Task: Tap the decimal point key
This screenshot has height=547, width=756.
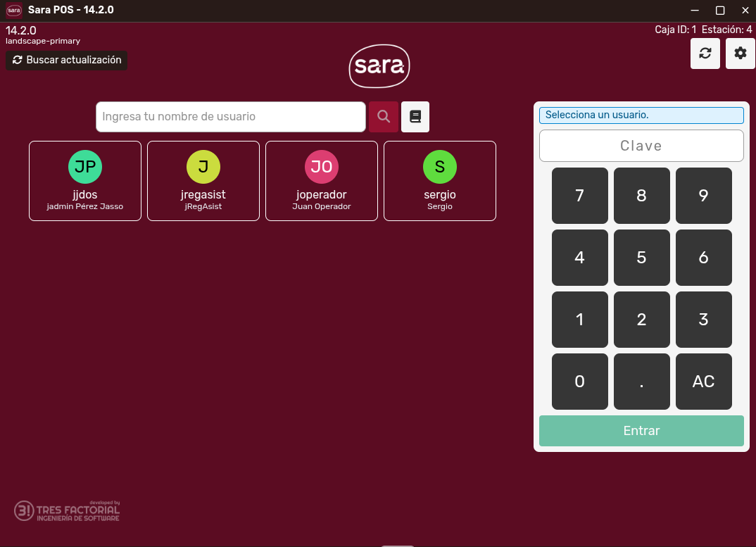Action: (642, 382)
